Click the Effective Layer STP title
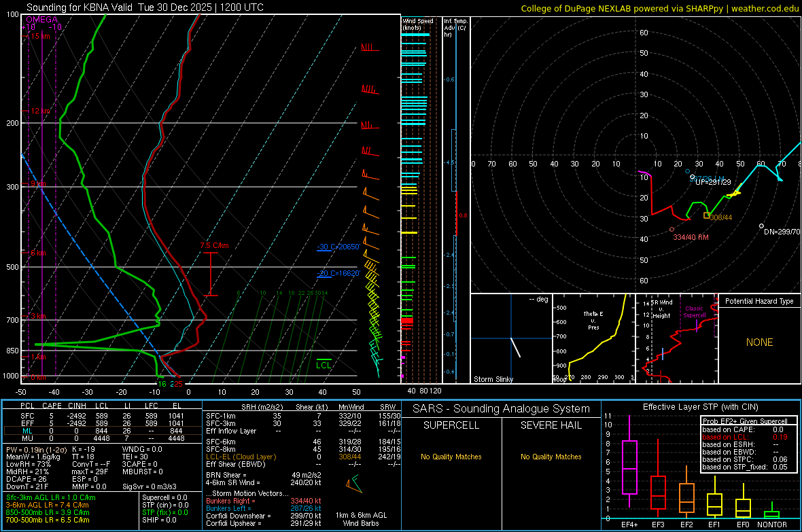802x532 pixels. pos(700,407)
